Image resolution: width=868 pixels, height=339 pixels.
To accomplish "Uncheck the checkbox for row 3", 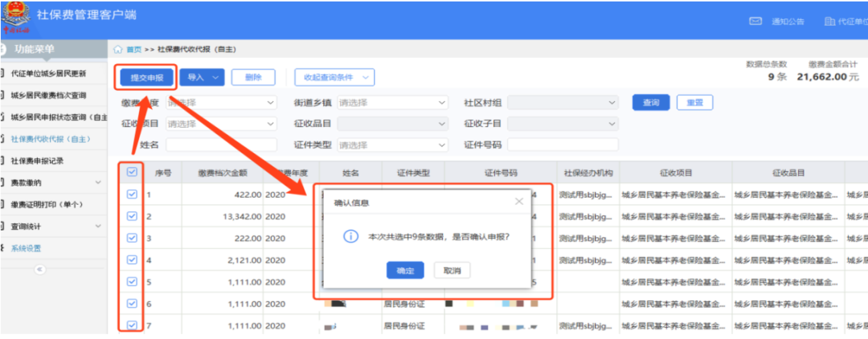I will click(x=132, y=238).
